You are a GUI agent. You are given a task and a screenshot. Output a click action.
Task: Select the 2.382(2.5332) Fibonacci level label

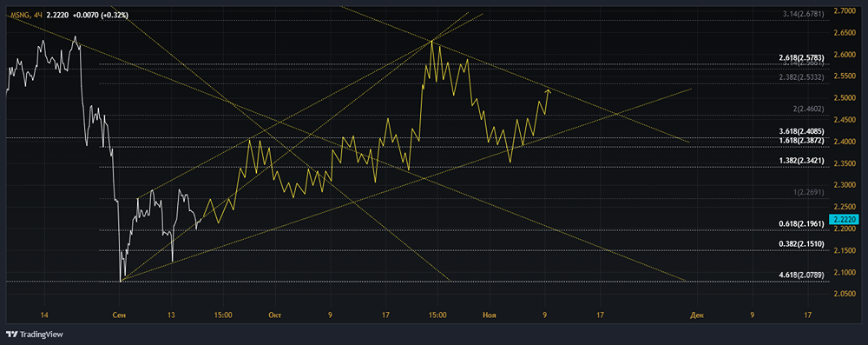[801, 77]
